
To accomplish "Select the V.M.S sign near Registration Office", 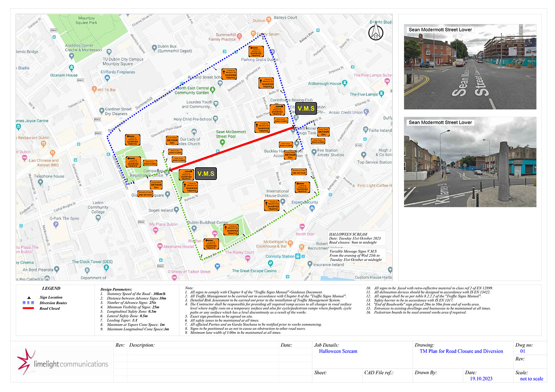I will click(206, 174).
